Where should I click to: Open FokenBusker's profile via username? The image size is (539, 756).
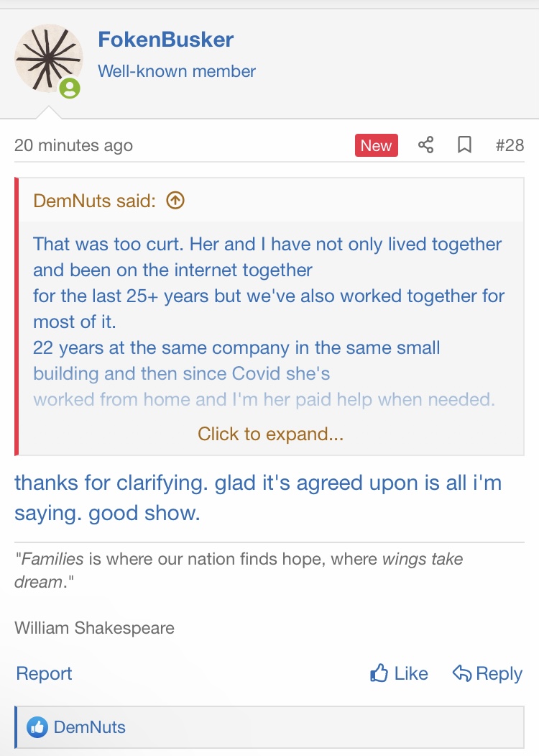point(166,40)
